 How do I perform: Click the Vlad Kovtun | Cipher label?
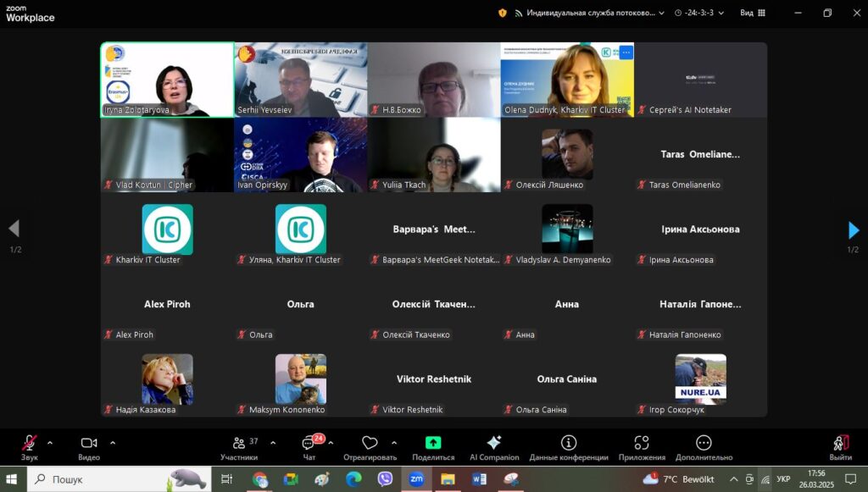pyautogui.click(x=154, y=185)
